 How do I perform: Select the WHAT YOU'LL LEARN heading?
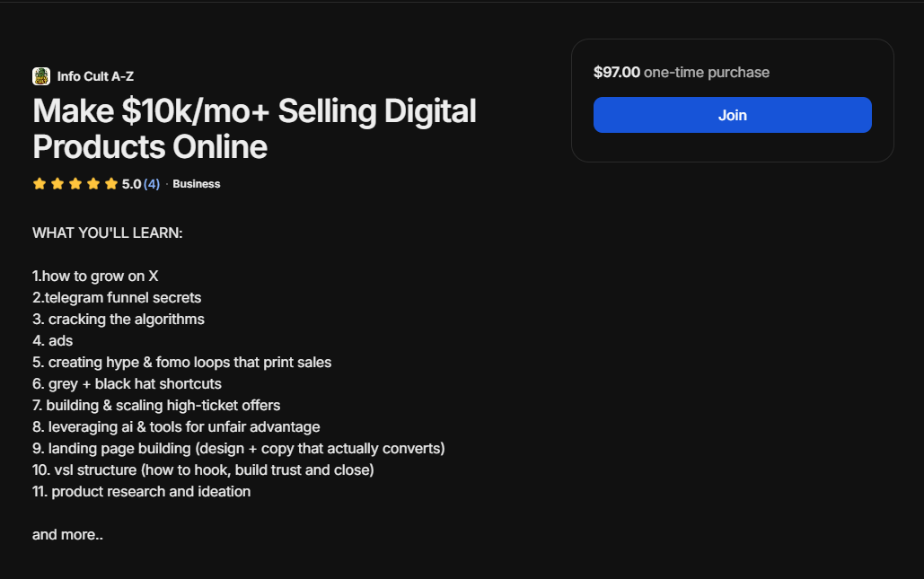tap(107, 232)
